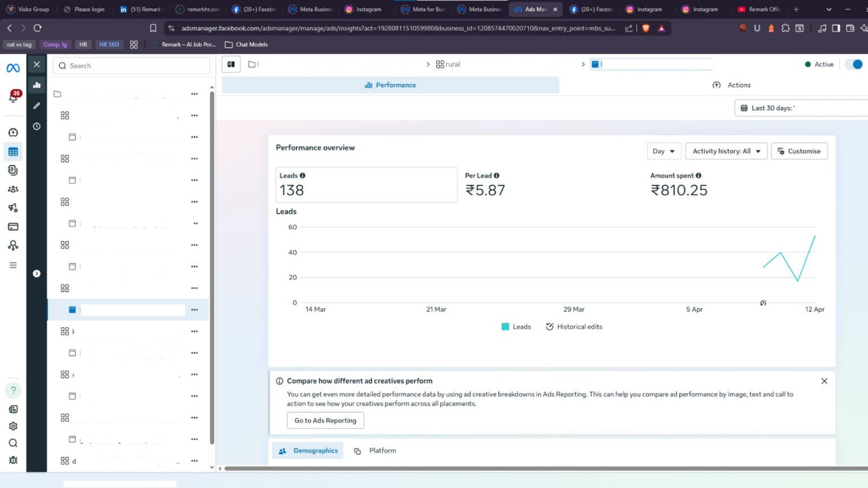Select the Demographics tab

(308, 451)
